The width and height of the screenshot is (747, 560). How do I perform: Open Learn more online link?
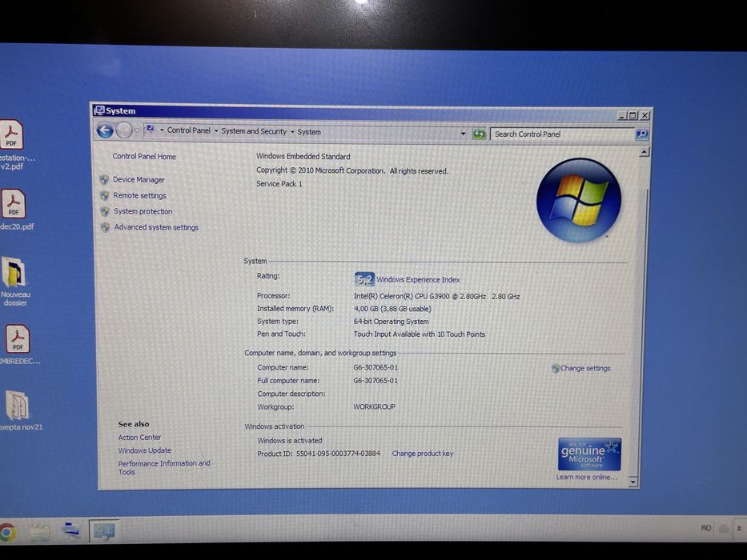point(586,477)
